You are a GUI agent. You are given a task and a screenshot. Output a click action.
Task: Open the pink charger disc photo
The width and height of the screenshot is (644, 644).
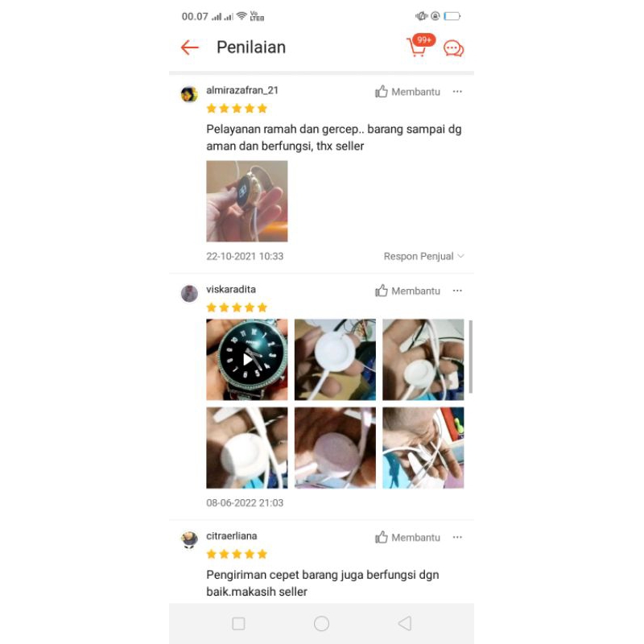(x=335, y=448)
